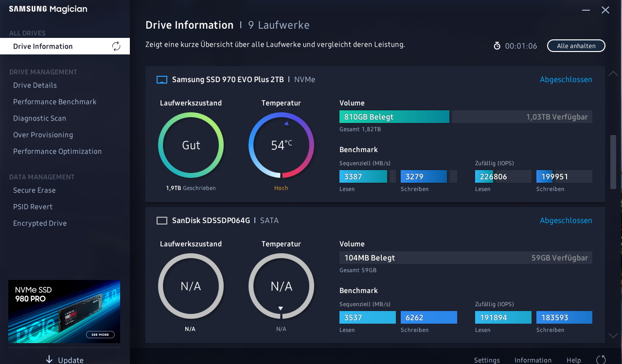Click the Alle anhalten button
Screen dimensions: 622x364
[576, 46]
